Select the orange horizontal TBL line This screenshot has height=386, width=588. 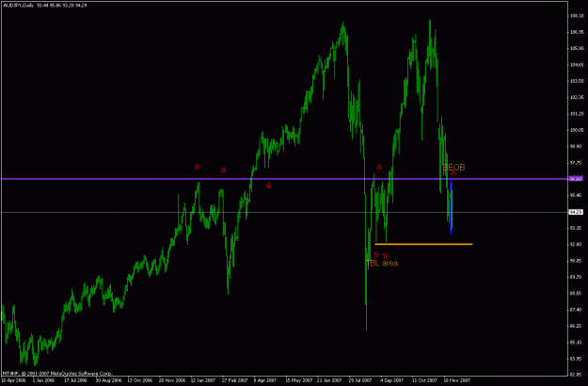pos(423,244)
